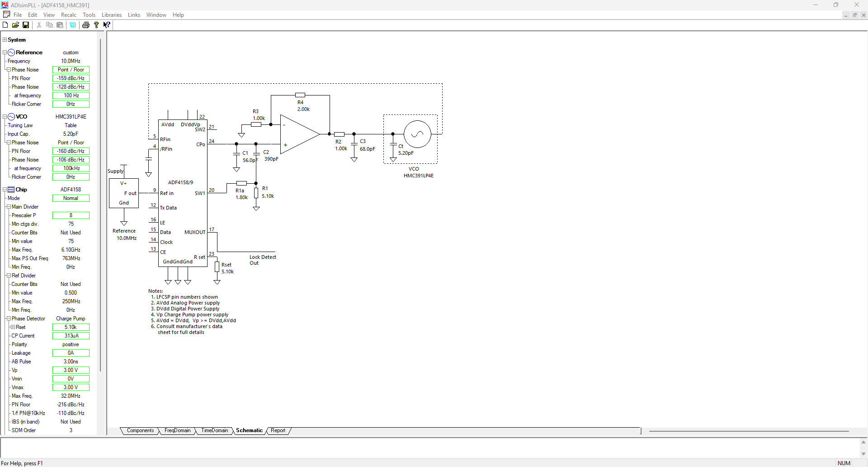Edit the Prescaler P value 8
This screenshot has height=467, width=868.
tap(71, 215)
